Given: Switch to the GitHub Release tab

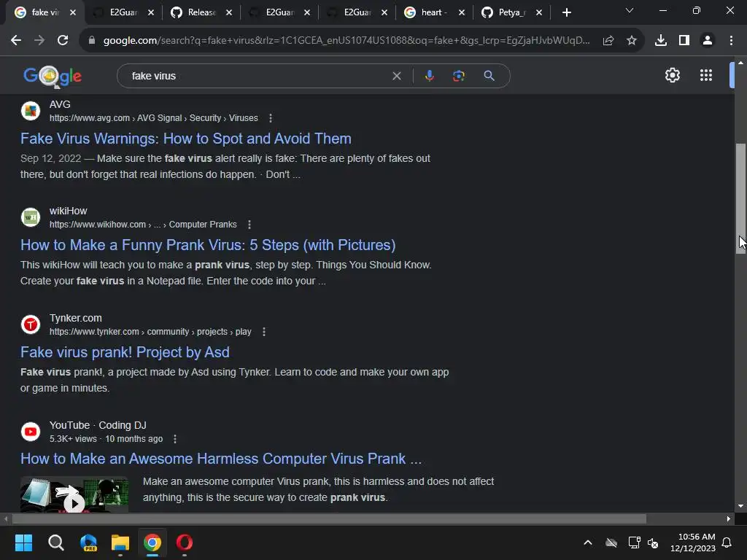Looking at the screenshot, I should pos(201,12).
